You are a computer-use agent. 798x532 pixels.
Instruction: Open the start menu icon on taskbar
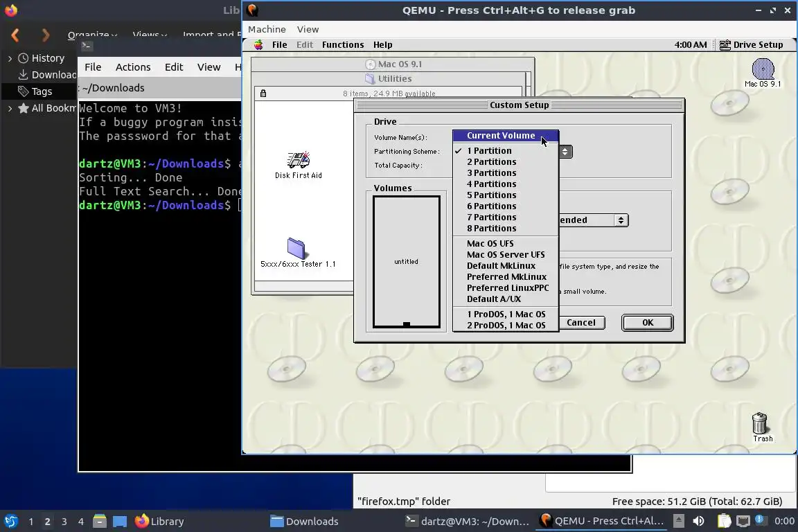tap(10, 522)
